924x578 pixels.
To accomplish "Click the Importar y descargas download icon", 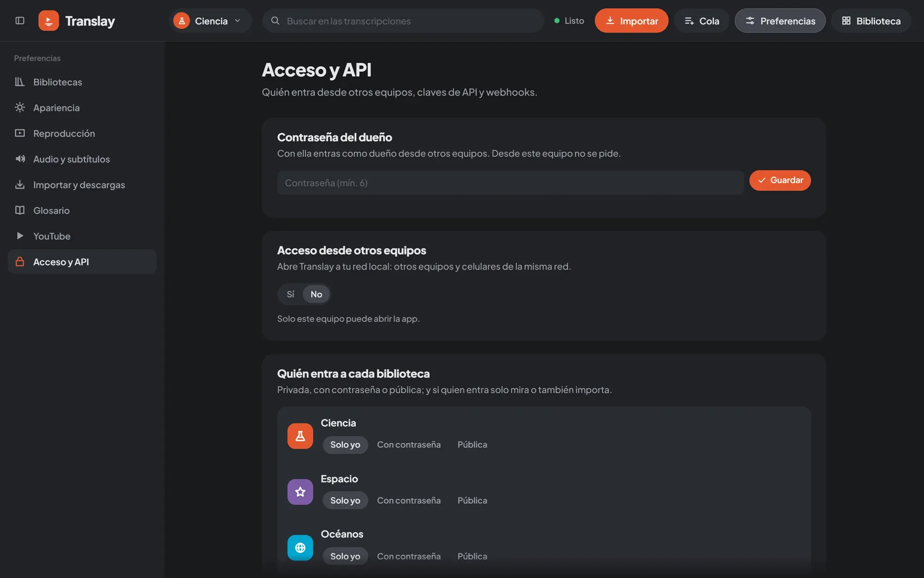I will (x=20, y=184).
